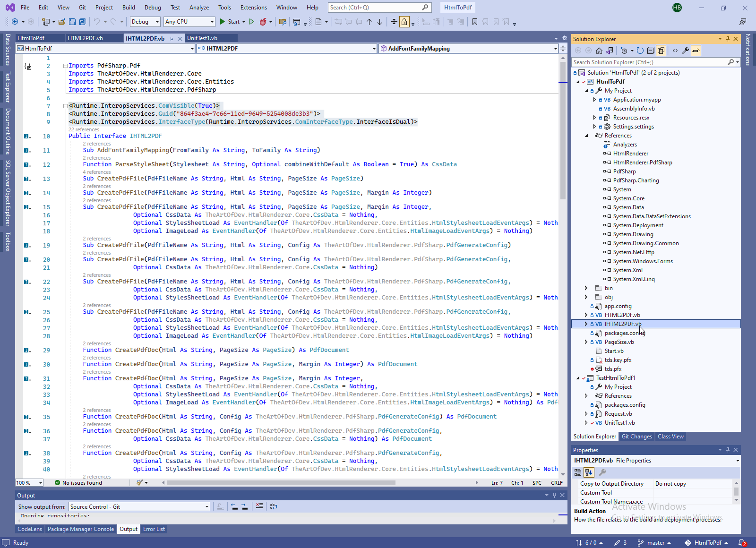Toggle Preview Selected Items in Solution Explorer
The image size is (756, 548).
click(696, 51)
